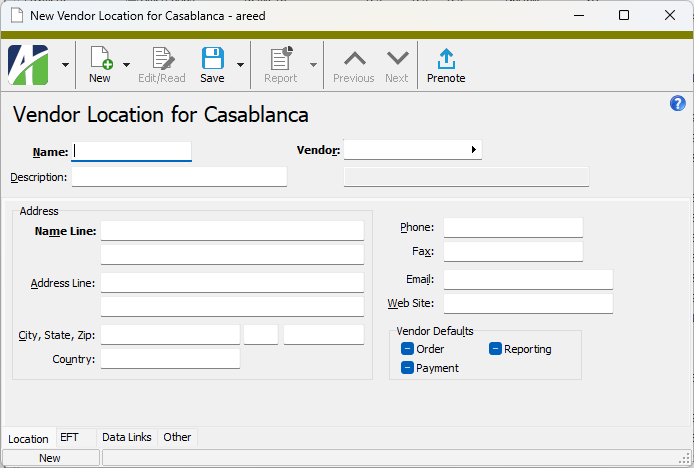Screen dimensions: 694x468
Task: Switch to the EFT tab
Action: tap(70, 437)
